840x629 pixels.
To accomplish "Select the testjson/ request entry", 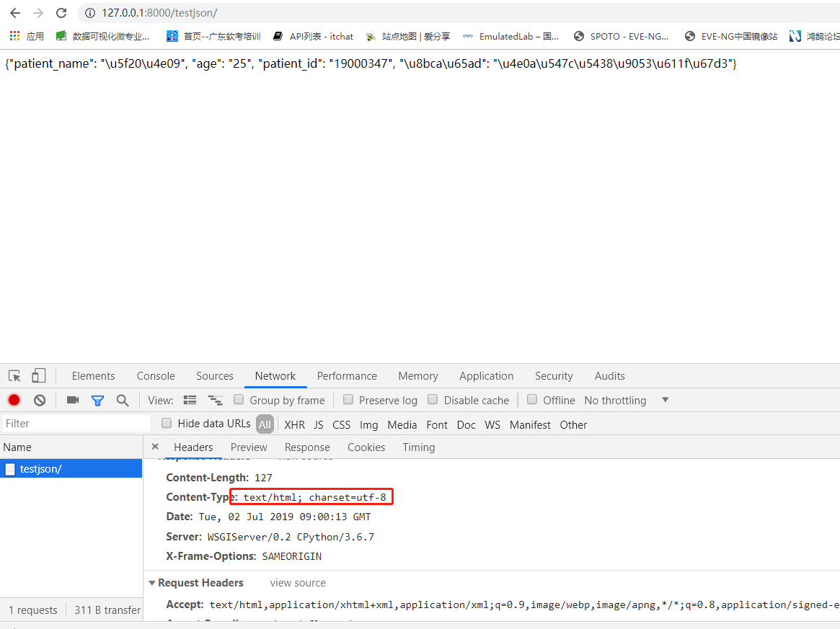I will pyautogui.click(x=41, y=468).
